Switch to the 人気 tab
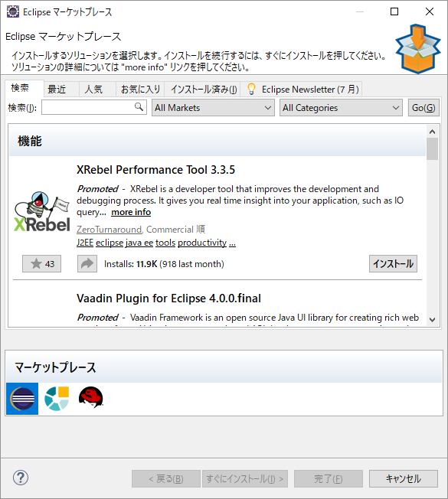 point(93,89)
